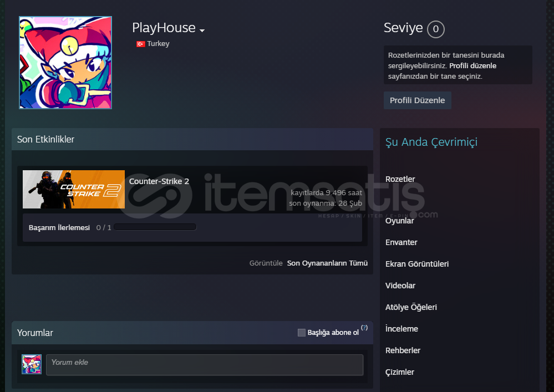Enable the Başlığa abone ol checkbox
Viewport: 554px width, 392px height.
point(301,332)
